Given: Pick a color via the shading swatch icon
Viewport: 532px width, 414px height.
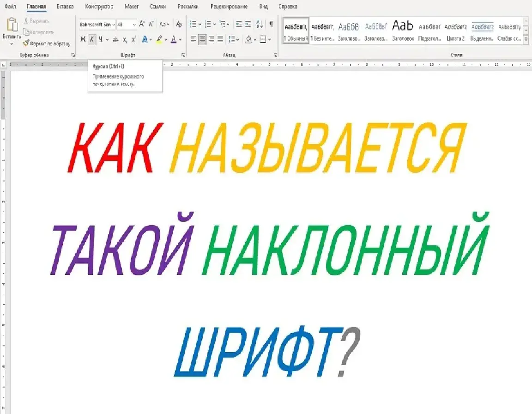Looking at the screenshot, I should click(248, 39).
